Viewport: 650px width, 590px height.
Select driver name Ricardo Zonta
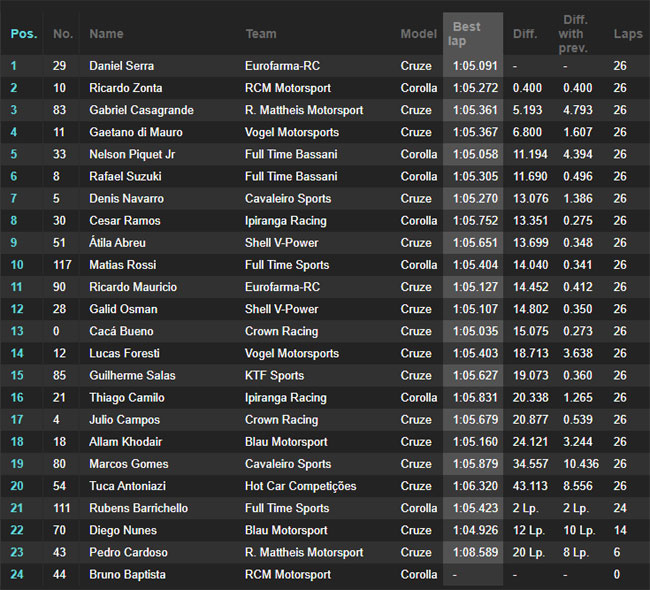pos(126,88)
